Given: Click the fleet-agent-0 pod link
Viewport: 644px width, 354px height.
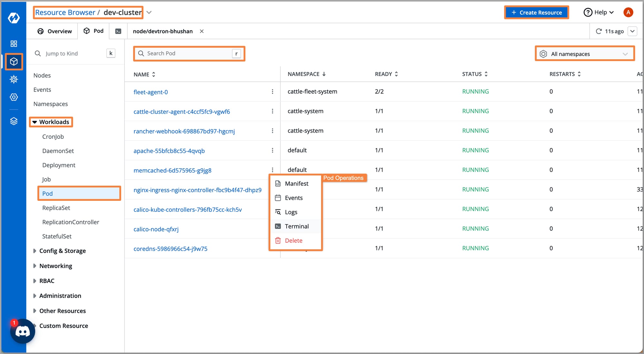Looking at the screenshot, I should (151, 91).
